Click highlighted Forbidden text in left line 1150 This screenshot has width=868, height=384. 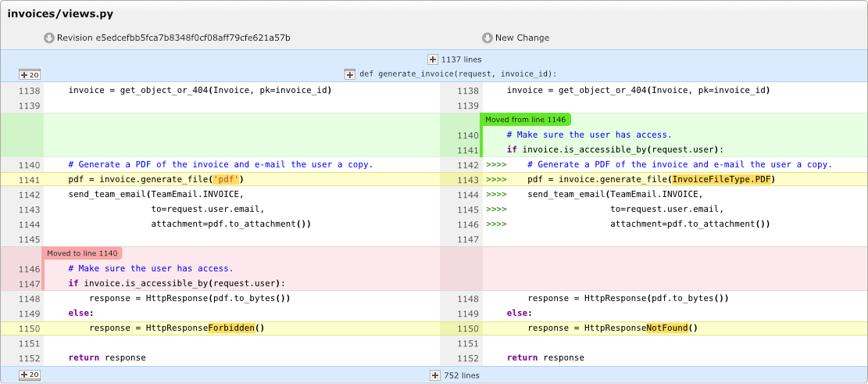point(231,328)
